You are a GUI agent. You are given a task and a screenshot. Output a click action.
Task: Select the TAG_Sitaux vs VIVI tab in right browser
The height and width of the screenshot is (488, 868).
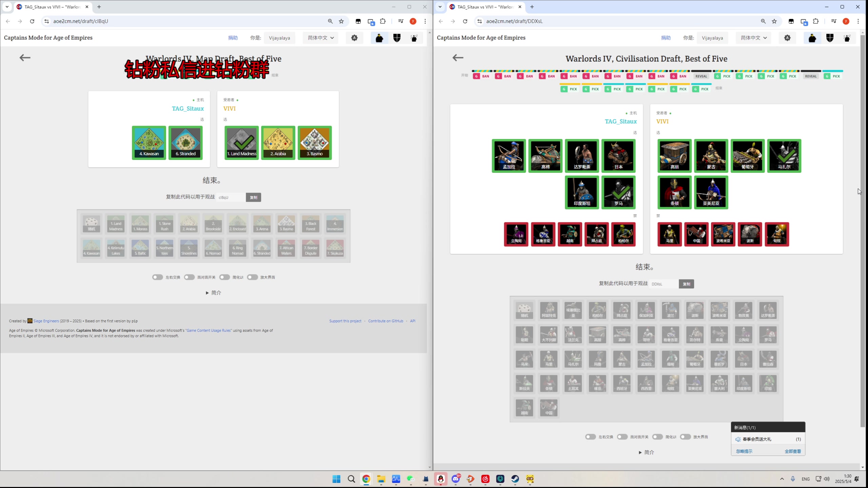(x=486, y=7)
